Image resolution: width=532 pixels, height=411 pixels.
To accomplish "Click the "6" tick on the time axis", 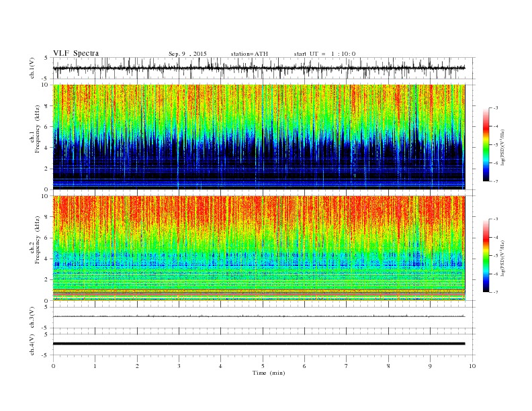I will point(304,366).
